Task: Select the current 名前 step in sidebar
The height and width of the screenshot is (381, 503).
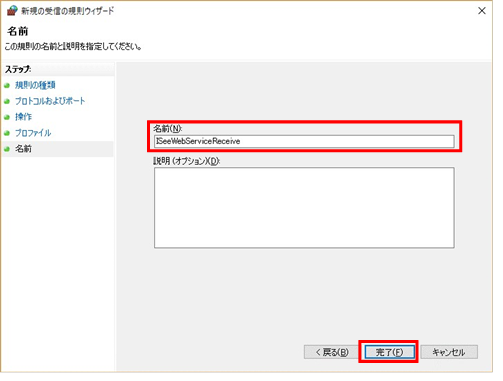Action: tap(23, 149)
